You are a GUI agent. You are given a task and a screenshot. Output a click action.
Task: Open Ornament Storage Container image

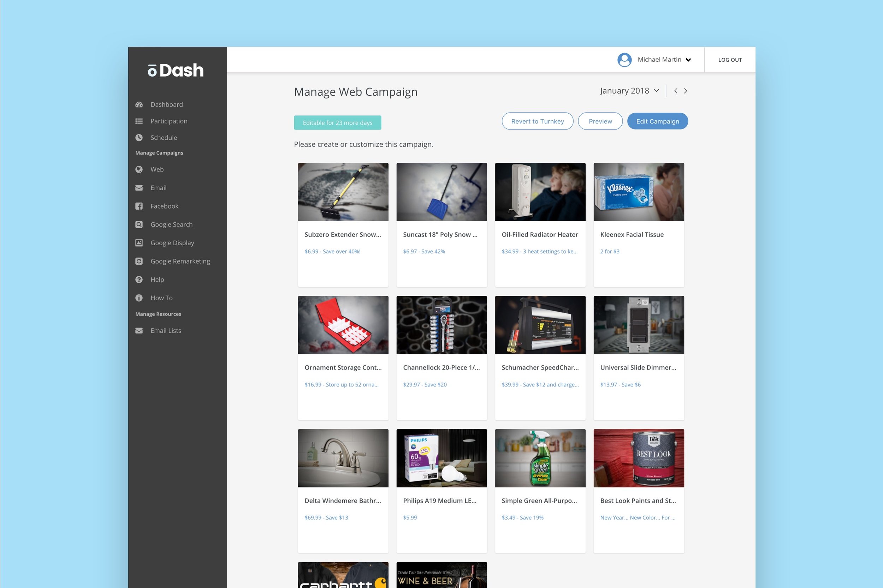point(343,325)
